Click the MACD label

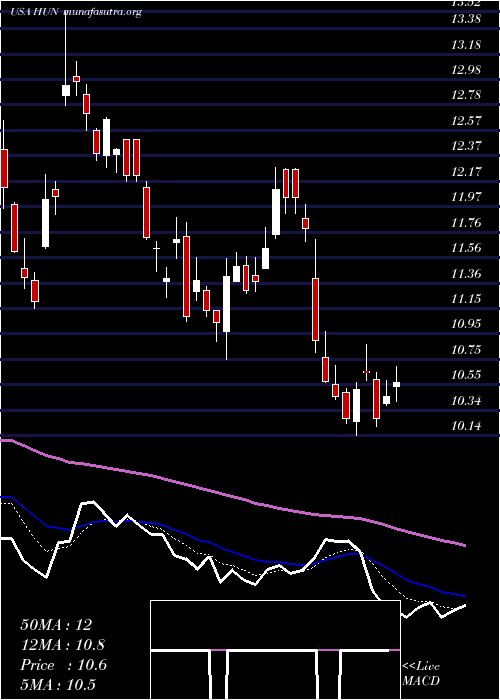click(x=421, y=681)
